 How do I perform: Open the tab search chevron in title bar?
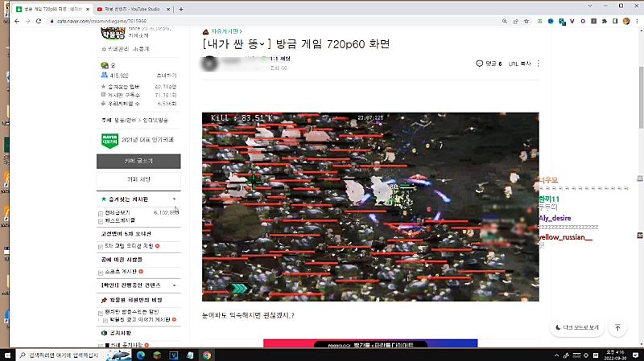(590, 6)
